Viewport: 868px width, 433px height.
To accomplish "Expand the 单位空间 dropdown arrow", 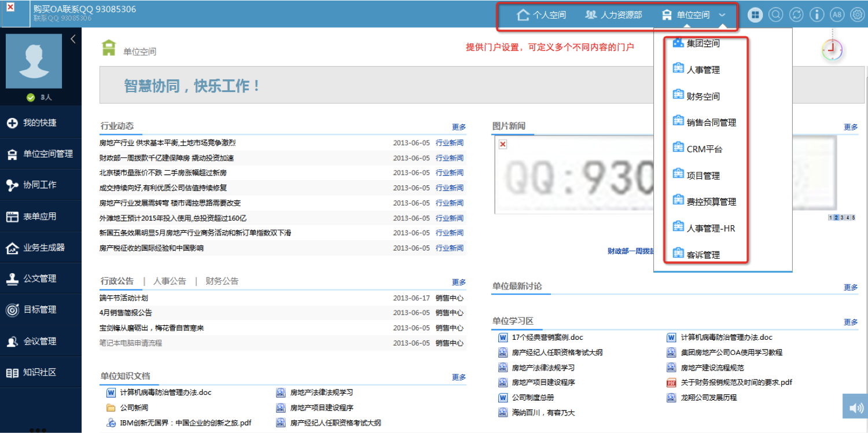I will 723,15.
